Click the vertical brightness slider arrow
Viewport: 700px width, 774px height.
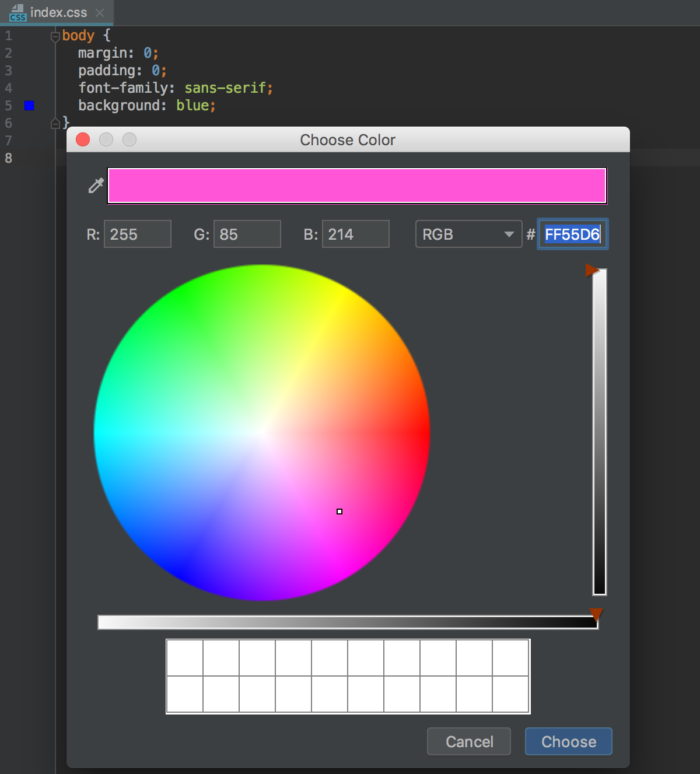pos(592,270)
